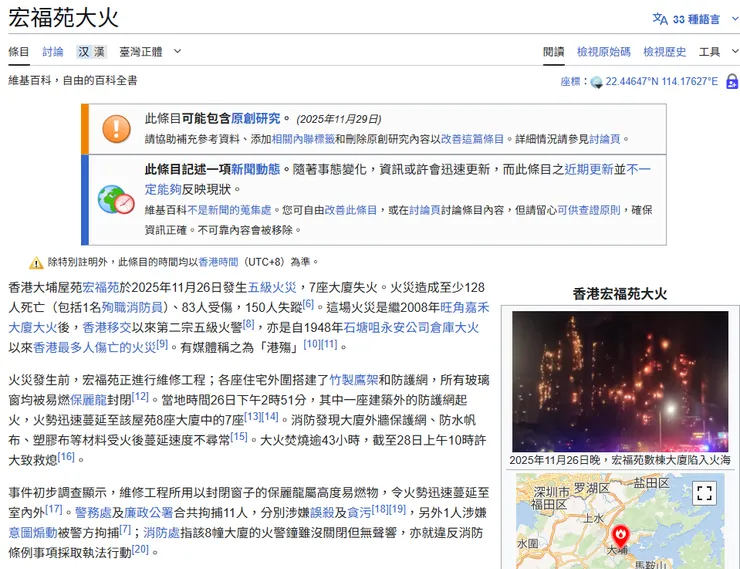Open the 相關內聯標籤 link

pyautogui.click(x=303, y=139)
